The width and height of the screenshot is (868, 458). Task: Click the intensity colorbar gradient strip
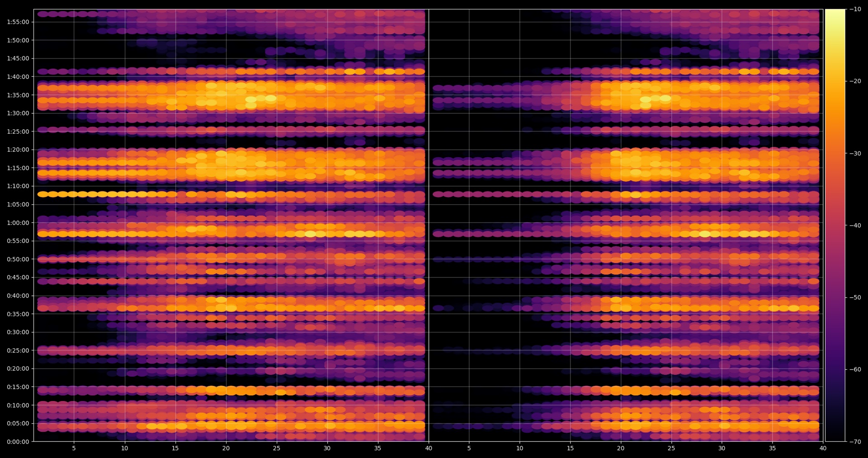(x=835, y=225)
